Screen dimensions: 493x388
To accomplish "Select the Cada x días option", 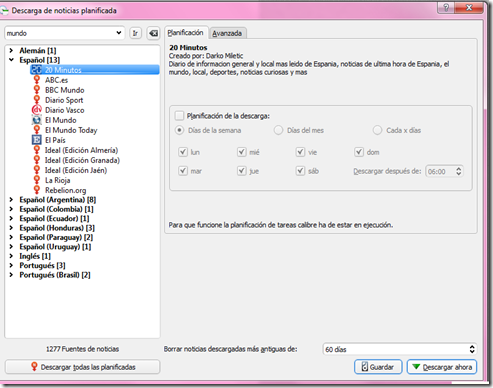I will click(x=377, y=130).
